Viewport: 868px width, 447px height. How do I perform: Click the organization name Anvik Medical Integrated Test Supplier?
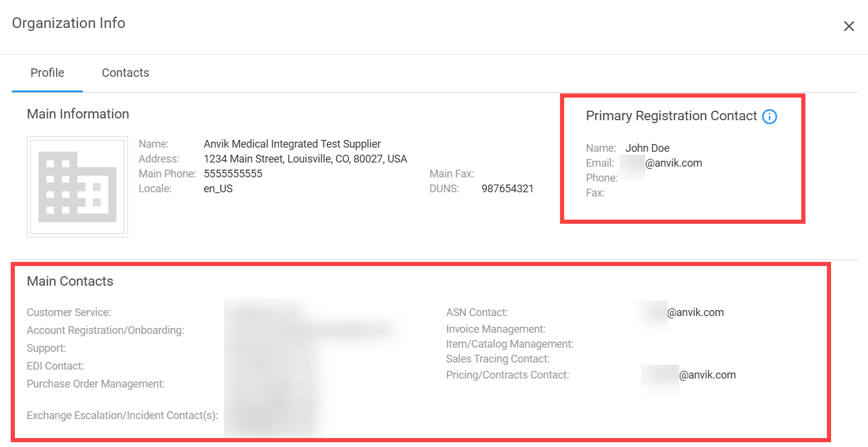292,144
